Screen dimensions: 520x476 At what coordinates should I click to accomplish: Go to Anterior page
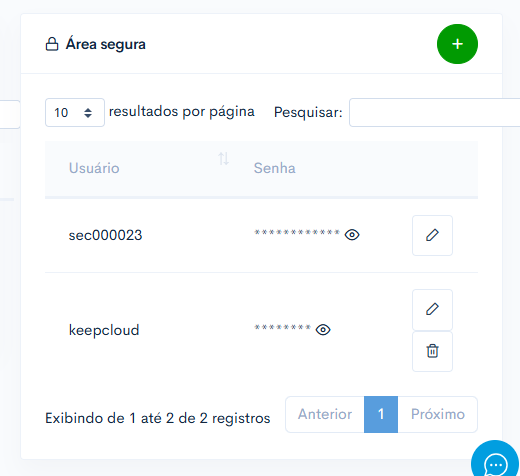[x=325, y=414]
